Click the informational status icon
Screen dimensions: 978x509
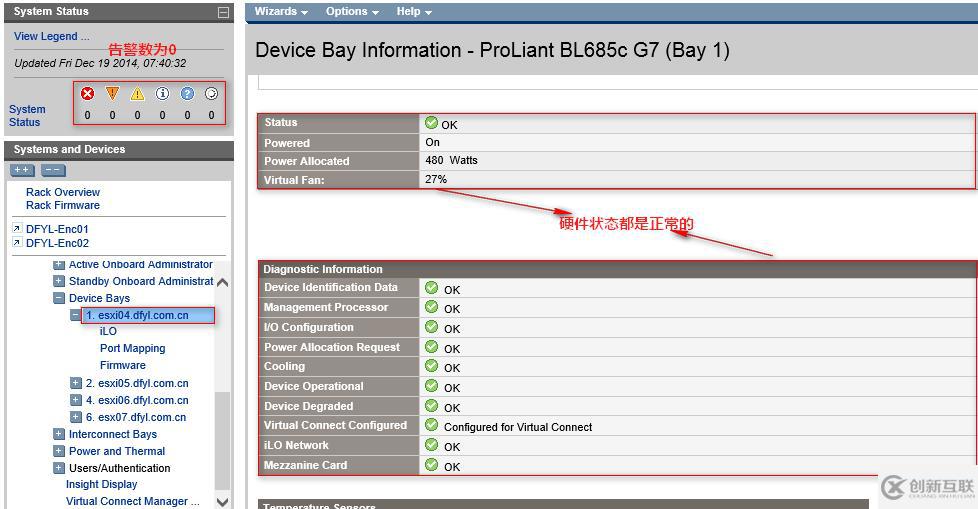click(162, 94)
